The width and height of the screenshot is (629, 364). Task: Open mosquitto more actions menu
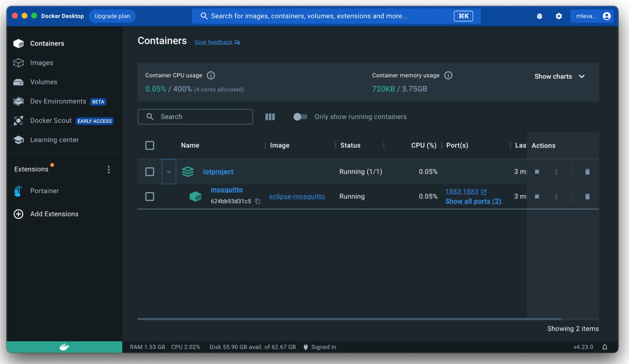(556, 196)
